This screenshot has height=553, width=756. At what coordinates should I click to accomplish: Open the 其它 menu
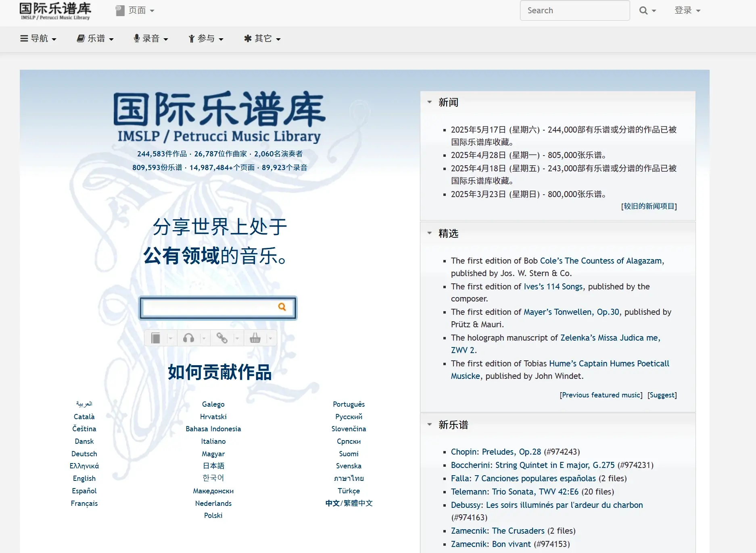pyautogui.click(x=262, y=38)
